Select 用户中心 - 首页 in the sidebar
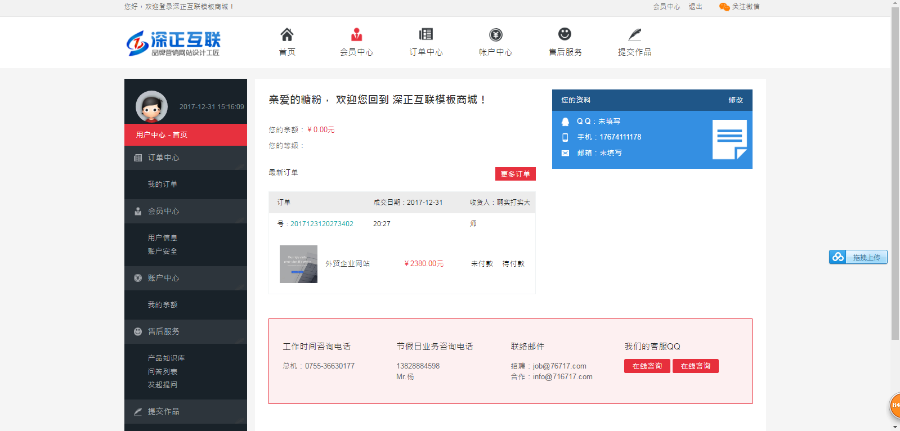Viewport: 900px width, 431px height. (185, 135)
